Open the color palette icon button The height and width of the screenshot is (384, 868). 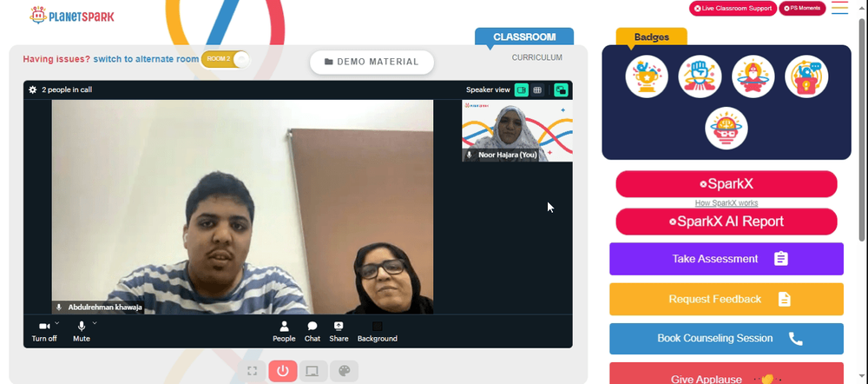(345, 371)
